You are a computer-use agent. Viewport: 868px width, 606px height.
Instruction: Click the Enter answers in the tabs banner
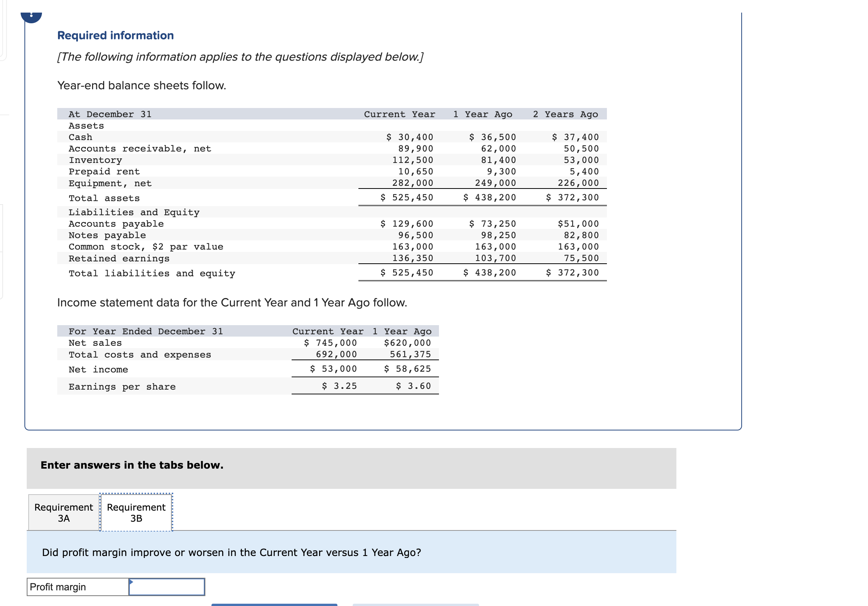[x=131, y=465]
